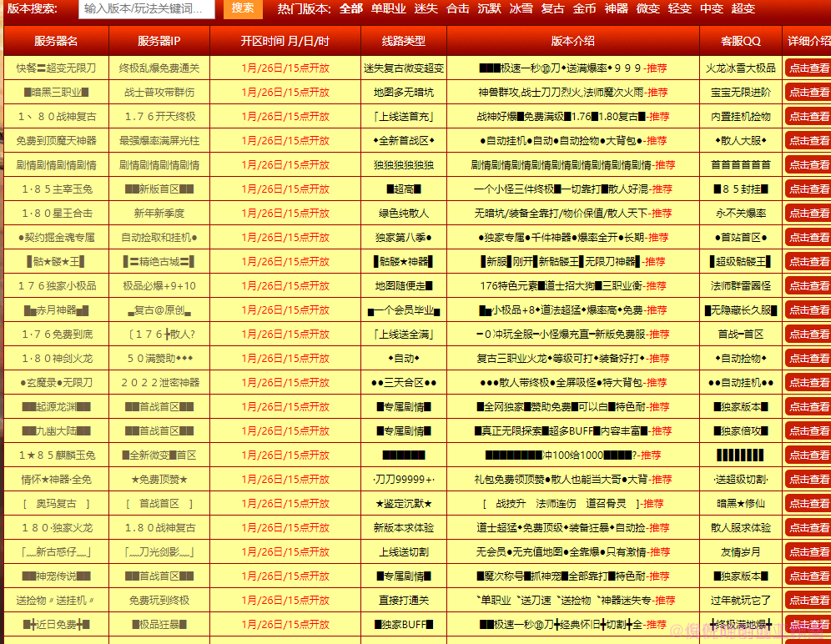Click 点击查看 for 奥玛复古 row

(808, 504)
